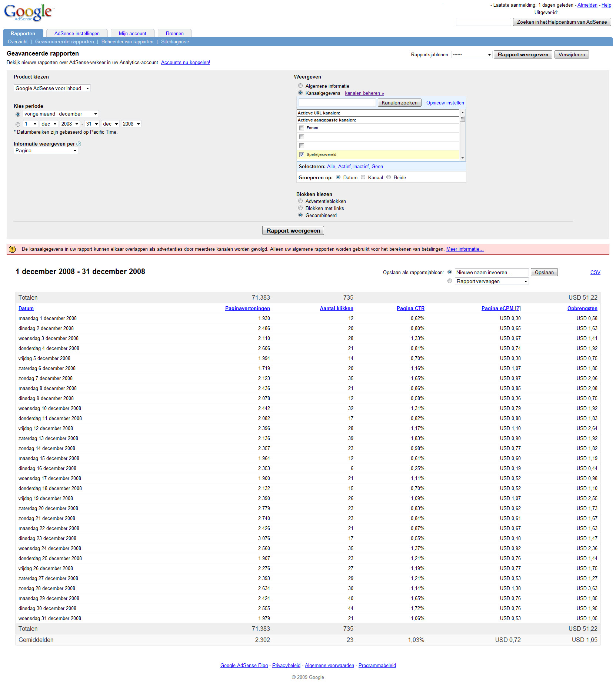The width and height of the screenshot is (616, 683).
Task: Click the Pagina eCPM column header
Action: tap(501, 309)
